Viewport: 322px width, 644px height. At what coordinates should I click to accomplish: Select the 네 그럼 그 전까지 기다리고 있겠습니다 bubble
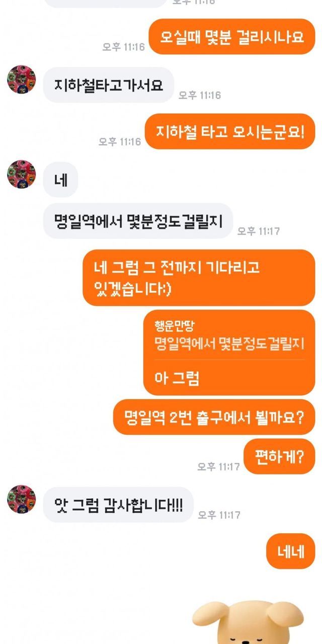199,278
